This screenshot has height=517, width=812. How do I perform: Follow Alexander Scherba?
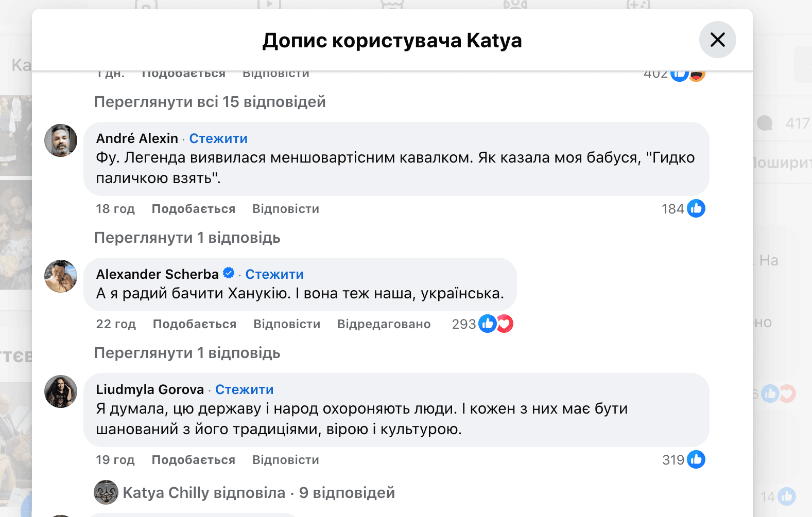(x=274, y=274)
